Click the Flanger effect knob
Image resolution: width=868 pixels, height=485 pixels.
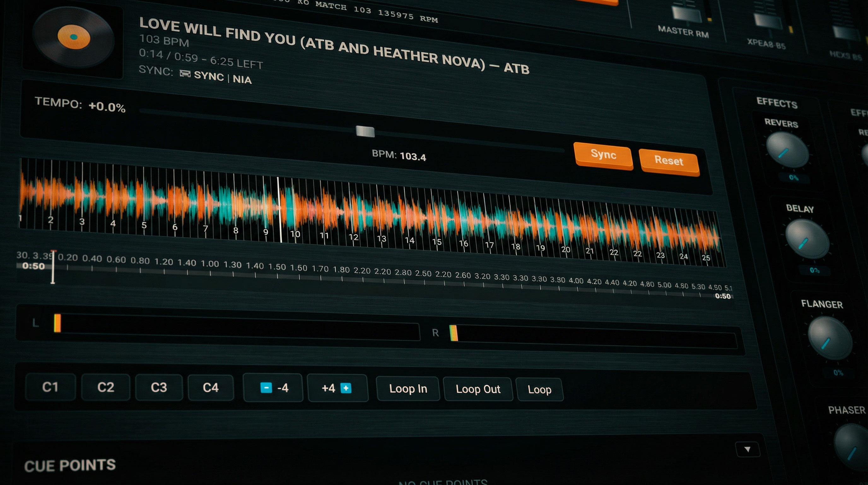pyautogui.click(x=829, y=338)
